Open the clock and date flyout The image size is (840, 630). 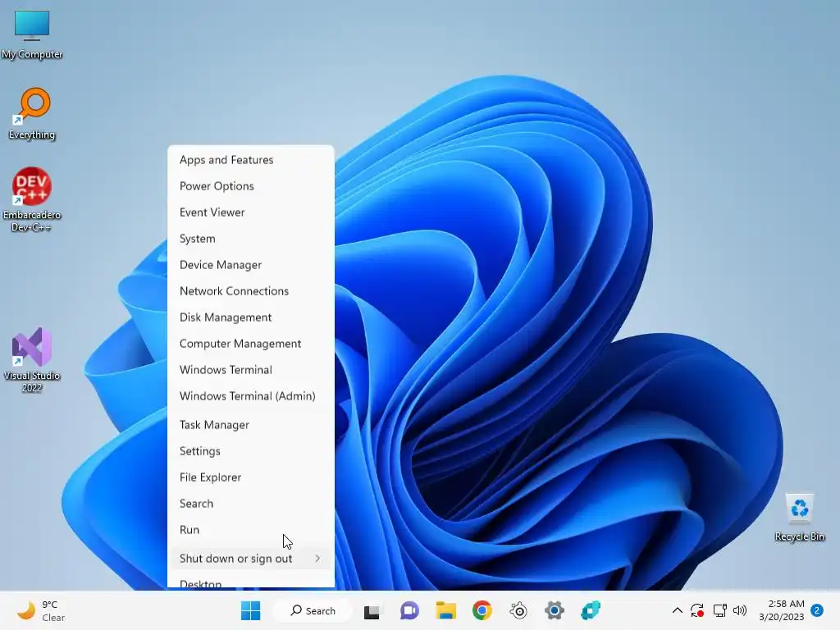[x=782, y=610]
